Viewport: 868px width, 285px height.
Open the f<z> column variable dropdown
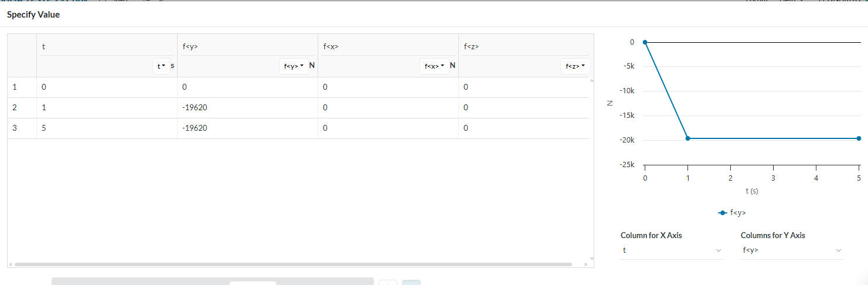coord(574,66)
